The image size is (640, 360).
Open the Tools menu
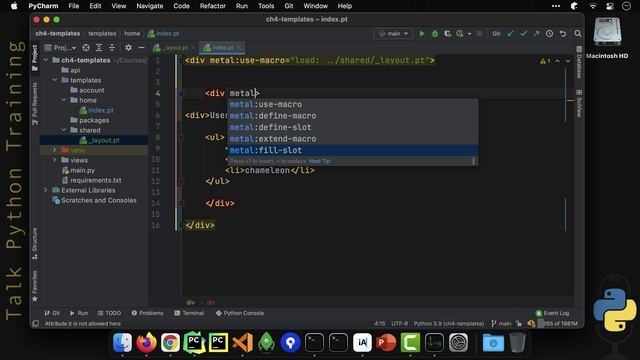click(x=266, y=6)
